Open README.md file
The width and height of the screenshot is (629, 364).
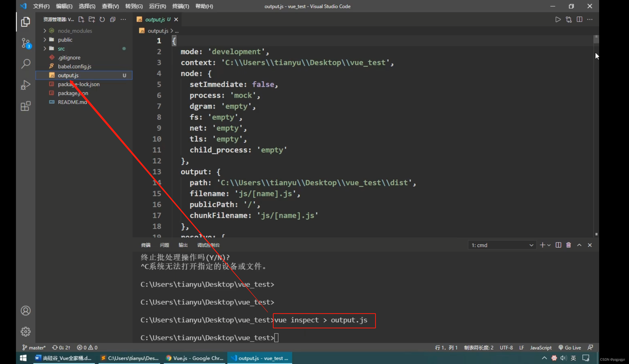72,102
